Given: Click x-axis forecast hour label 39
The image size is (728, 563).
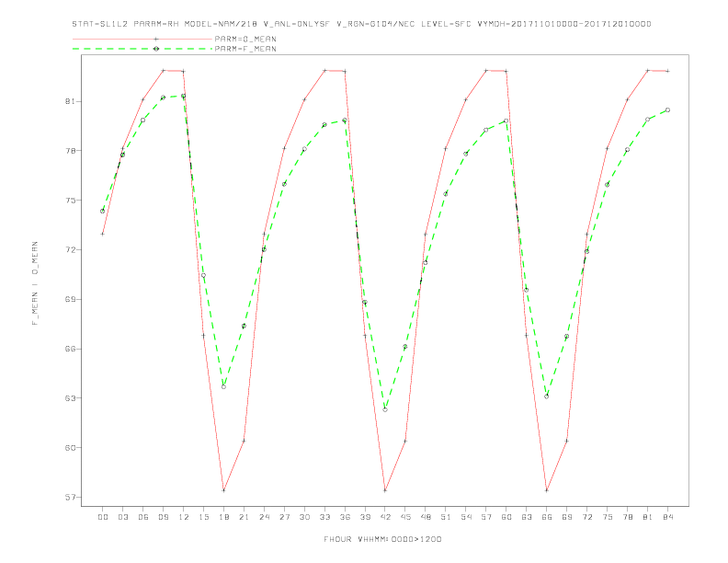Looking at the screenshot, I should (x=365, y=517).
